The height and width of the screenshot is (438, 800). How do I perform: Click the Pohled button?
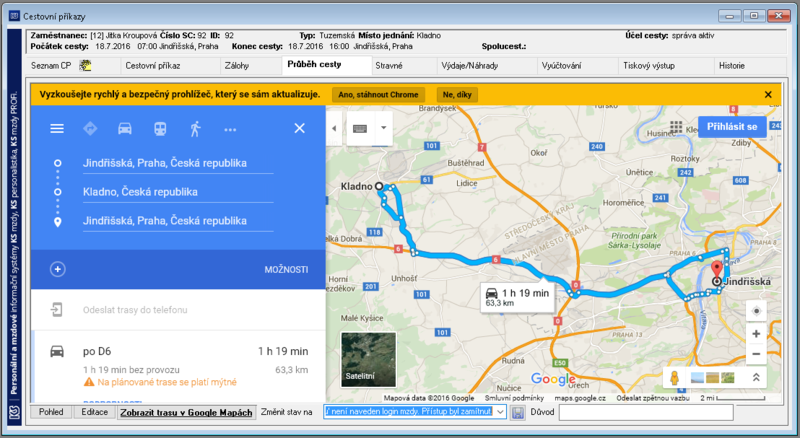pos(51,412)
